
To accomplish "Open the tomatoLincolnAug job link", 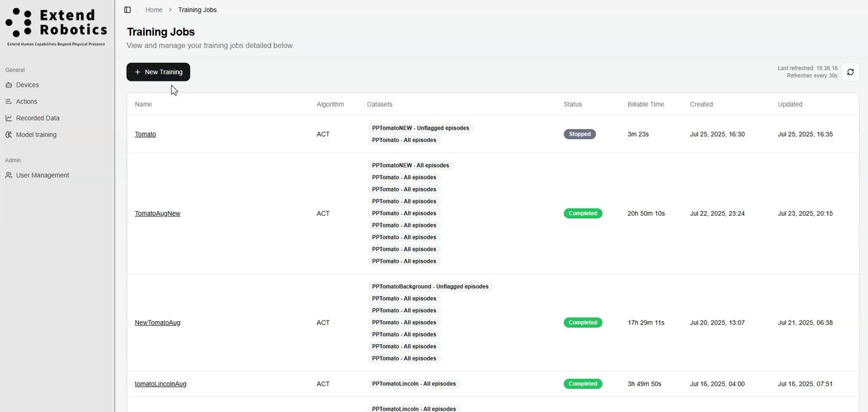I will pos(160,384).
